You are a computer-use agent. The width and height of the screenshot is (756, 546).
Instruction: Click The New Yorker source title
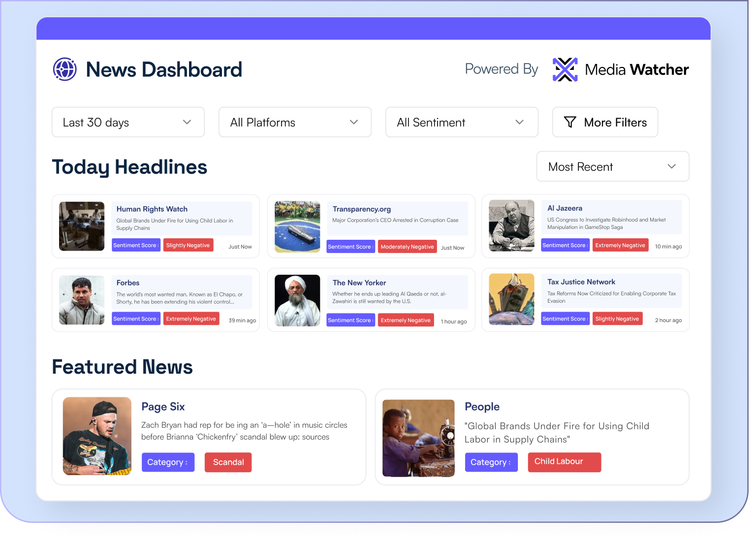pos(359,283)
